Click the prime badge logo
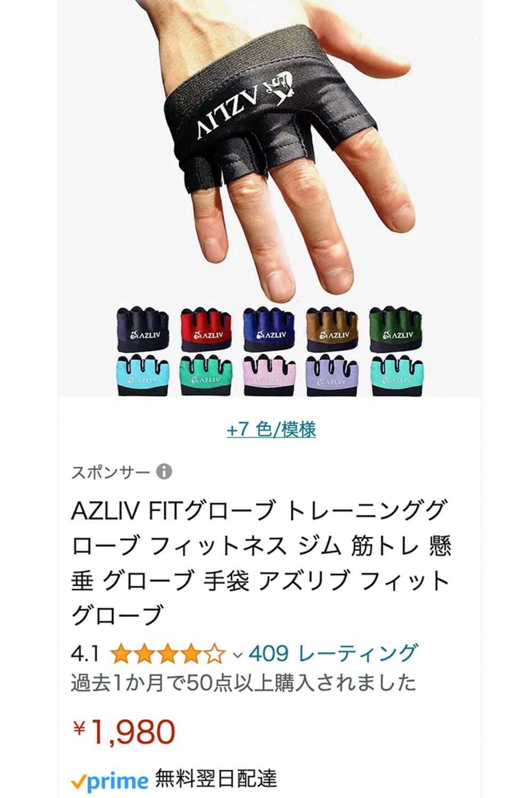Viewport: 532px width, 798px height. (x=110, y=781)
